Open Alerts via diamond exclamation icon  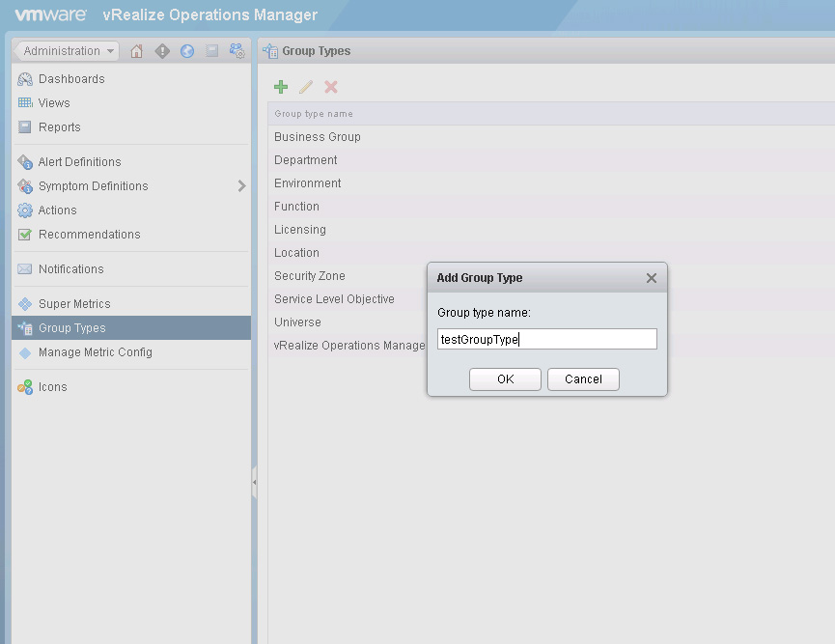click(x=162, y=51)
